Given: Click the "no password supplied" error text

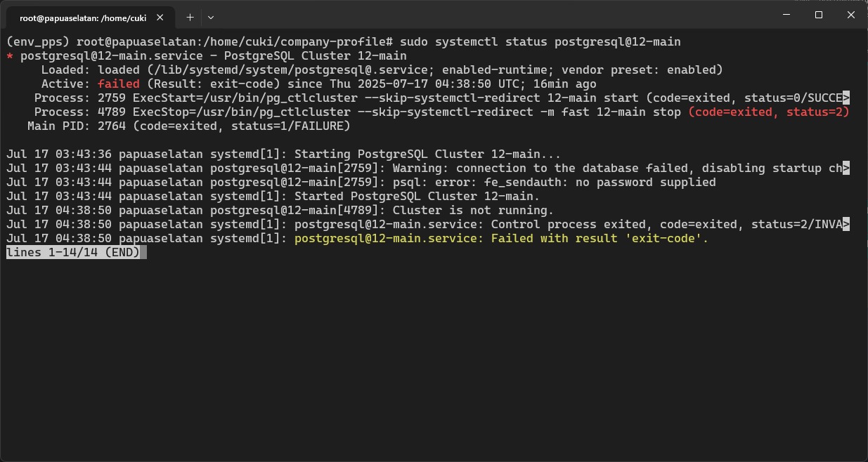Looking at the screenshot, I should (646, 183).
